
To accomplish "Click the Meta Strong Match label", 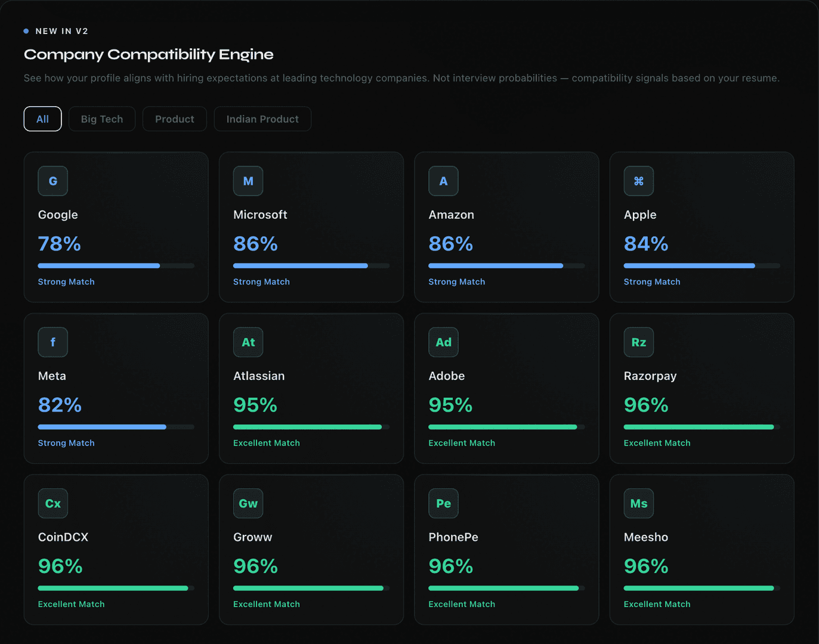I will point(66,443).
